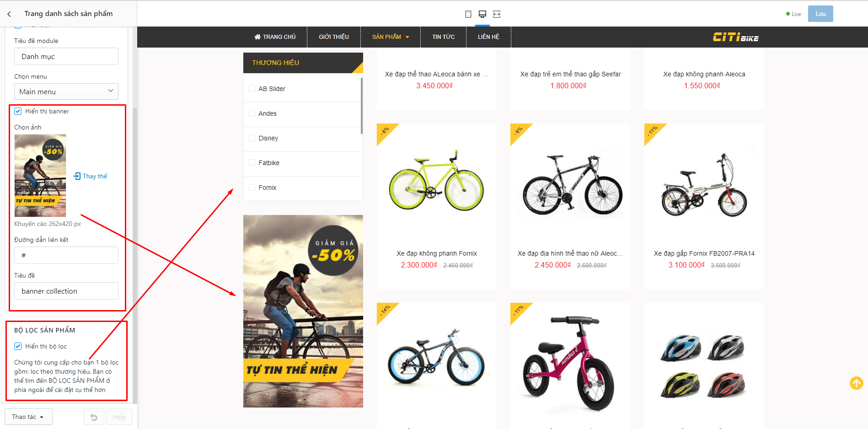Switch to mobile preview icon
The width and height of the screenshot is (868, 429).
pos(468,14)
